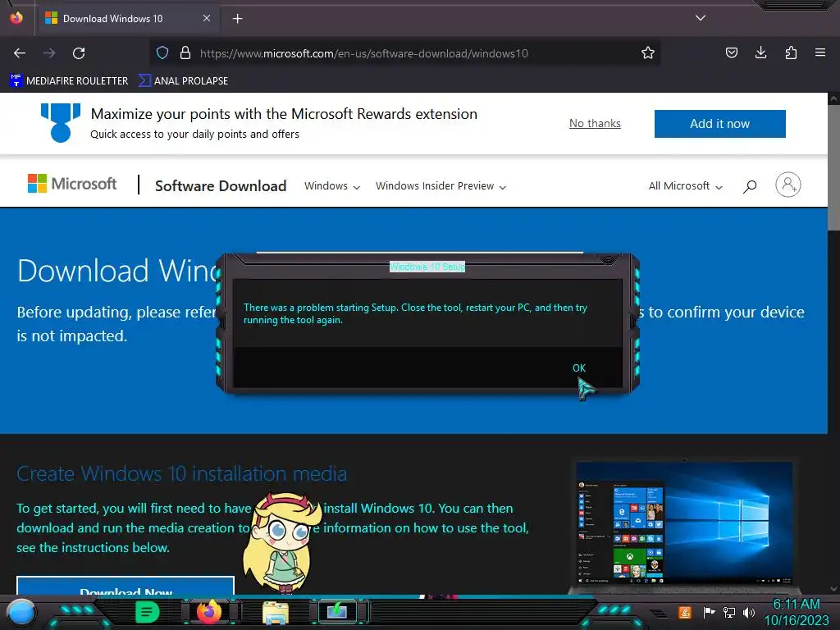840x630 pixels.
Task: Reload the current page
Action: 79,53
